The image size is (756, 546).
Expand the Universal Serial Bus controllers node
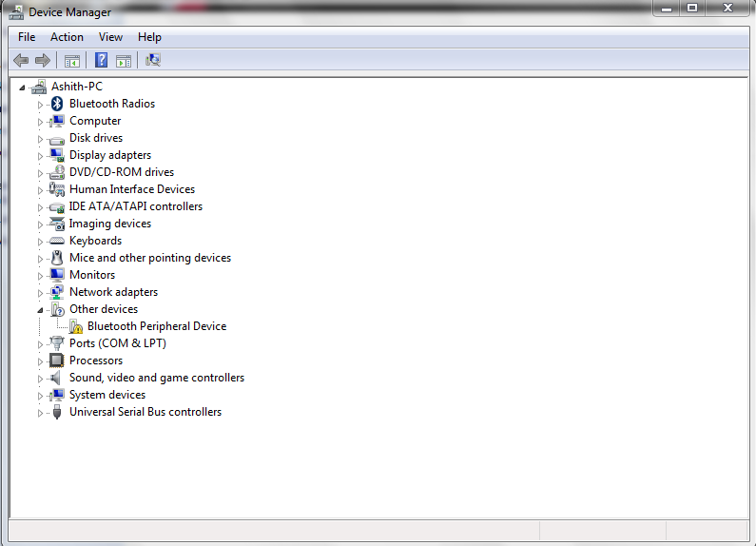click(x=40, y=413)
